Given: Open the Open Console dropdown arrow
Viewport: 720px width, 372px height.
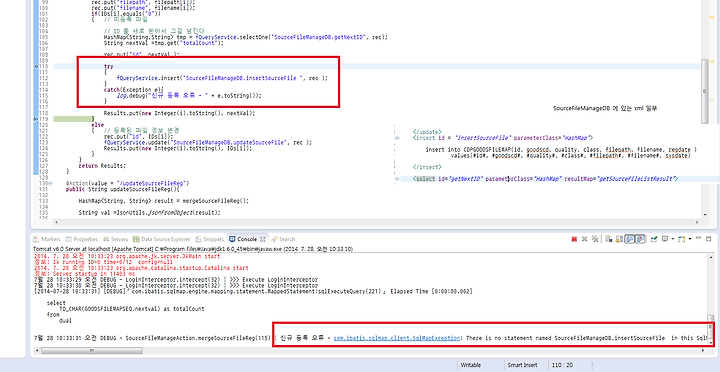Looking at the screenshot, I should [690, 239].
